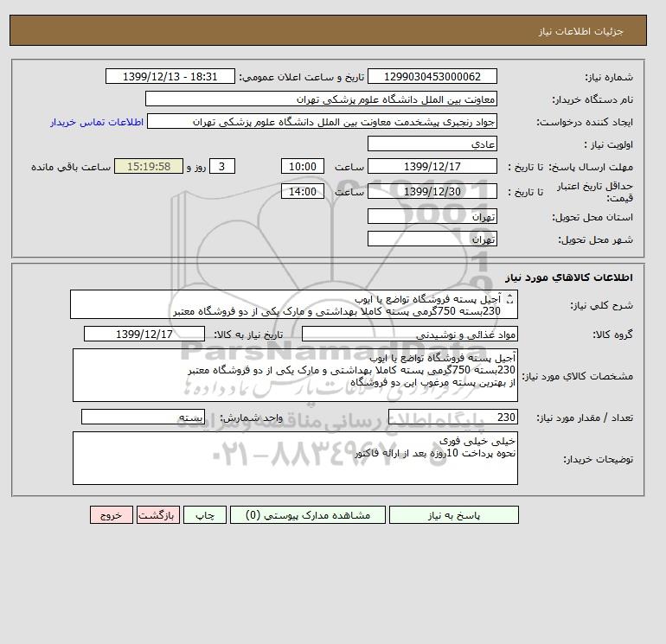Click the deadline time field 10:00
Screen dimensions: 666x644
(303, 167)
